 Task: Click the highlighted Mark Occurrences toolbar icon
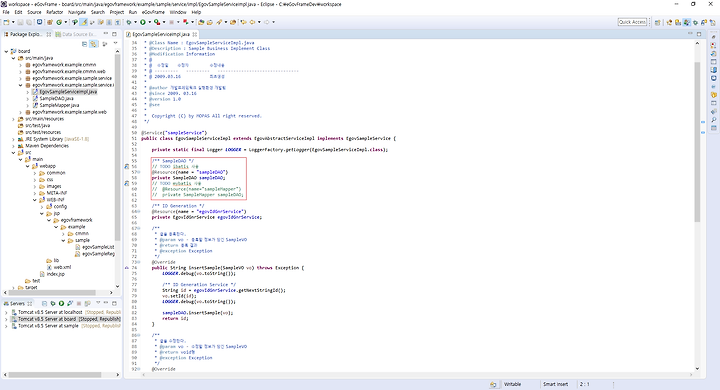(84, 22)
